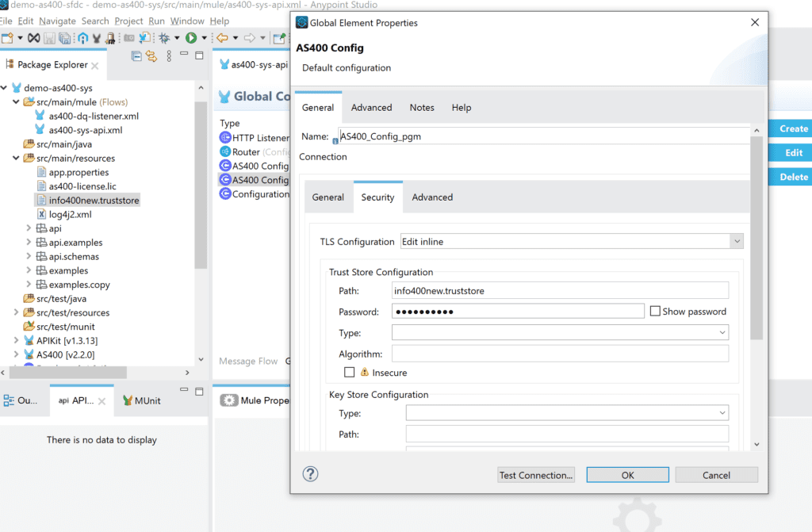Click the Cancel button
The image size is (812, 532).
(716, 475)
